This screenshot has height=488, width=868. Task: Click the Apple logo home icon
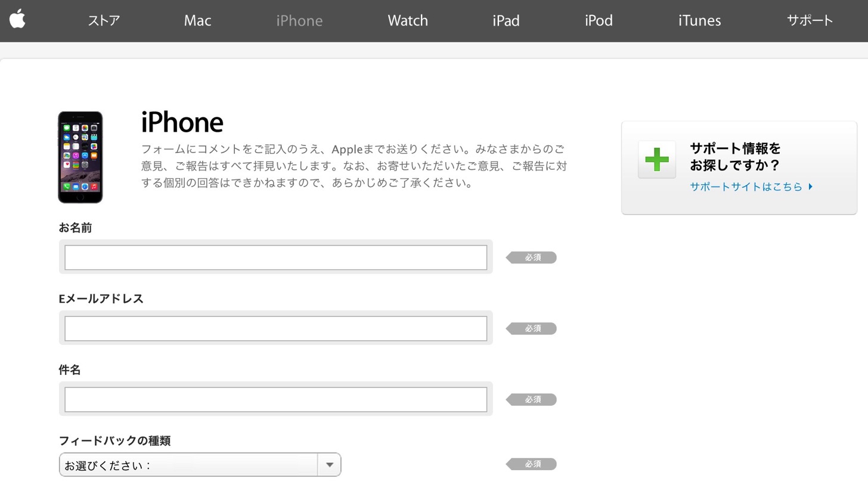coord(17,19)
